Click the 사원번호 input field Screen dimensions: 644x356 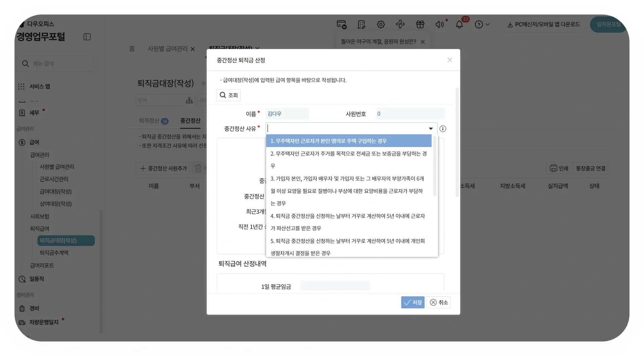click(410, 114)
